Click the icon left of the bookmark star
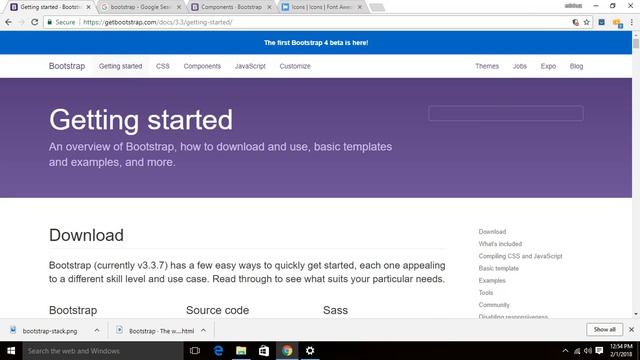Image resolution: width=640 pixels, height=360 pixels. [x=576, y=22]
